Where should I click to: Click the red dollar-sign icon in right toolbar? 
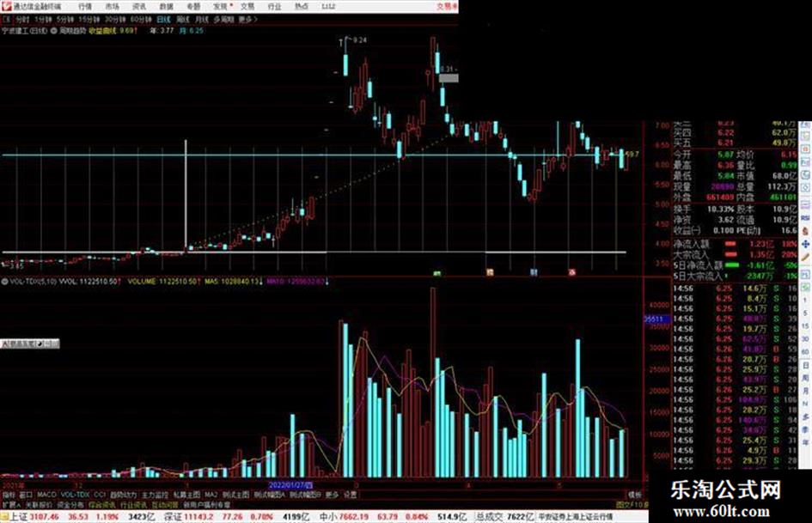tap(805, 230)
